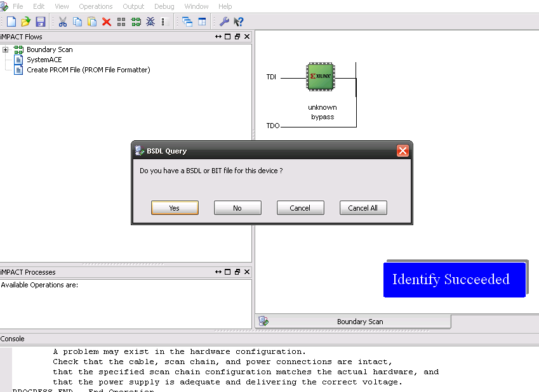Click the "Do you have a BSDL or BIT file" question
Screen dimensions: 539x392
(x=211, y=171)
